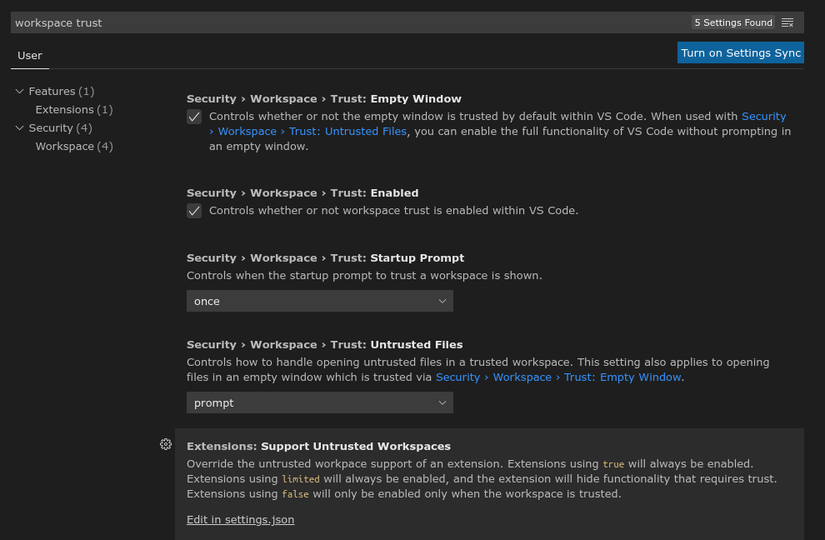Open the Startup Prompt dropdown showing once
The width and height of the screenshot is (825, 540).
pyautogui.click(x=319, y=301)
